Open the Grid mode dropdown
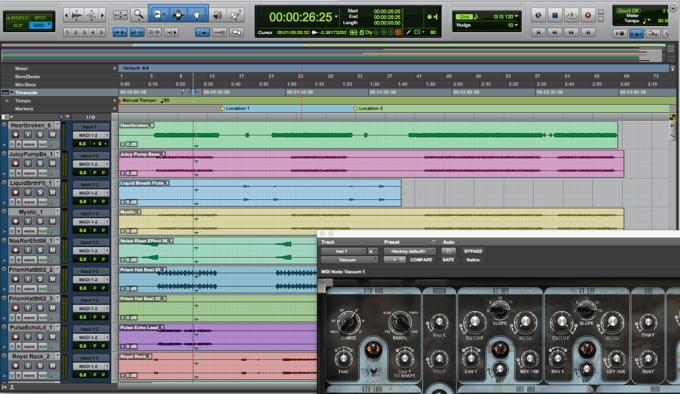This screenshot has width=680, height=394. coord(41,25)
